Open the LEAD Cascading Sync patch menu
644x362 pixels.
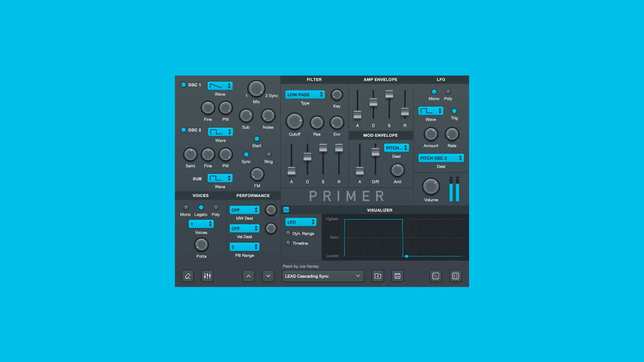323,276
